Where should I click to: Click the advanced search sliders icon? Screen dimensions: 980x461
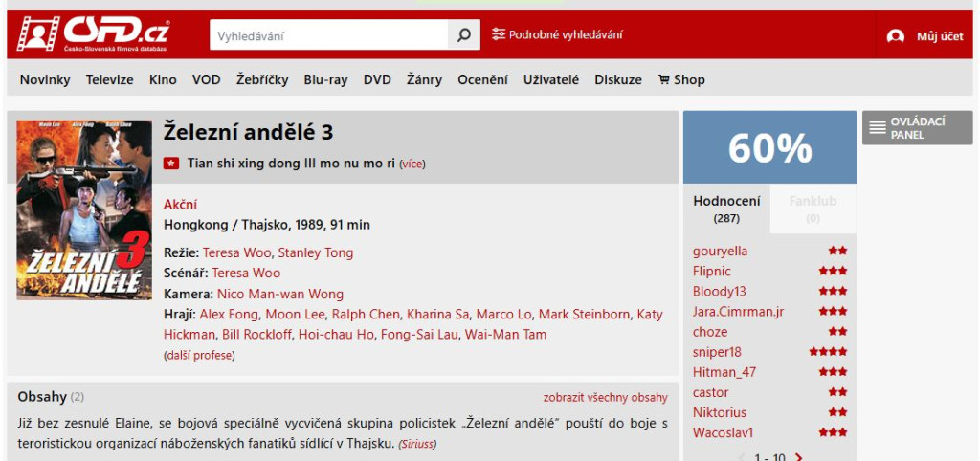(x=498, y=34)
